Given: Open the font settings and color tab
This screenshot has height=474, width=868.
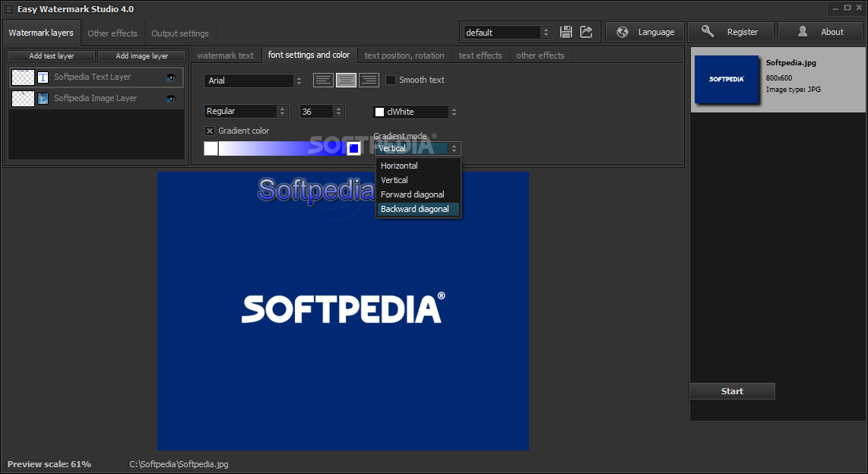Looking at the screenshot, I should tap(309, 55).
